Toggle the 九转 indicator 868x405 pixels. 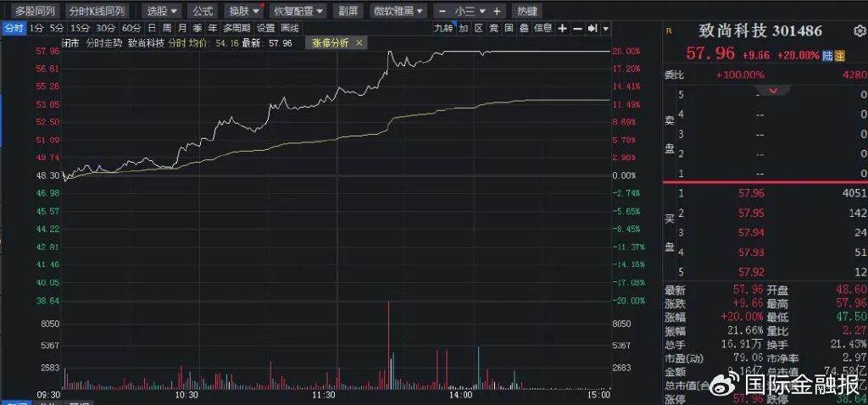[x=443, y=28]
